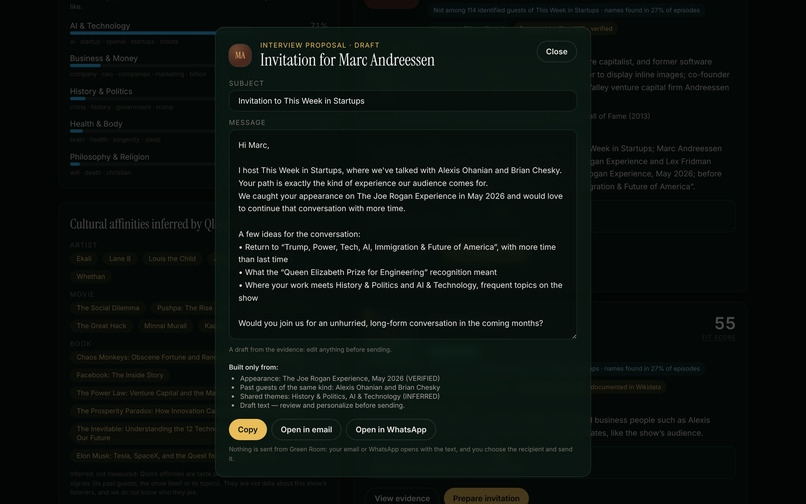Edit the Subject field text

(402, 101)
